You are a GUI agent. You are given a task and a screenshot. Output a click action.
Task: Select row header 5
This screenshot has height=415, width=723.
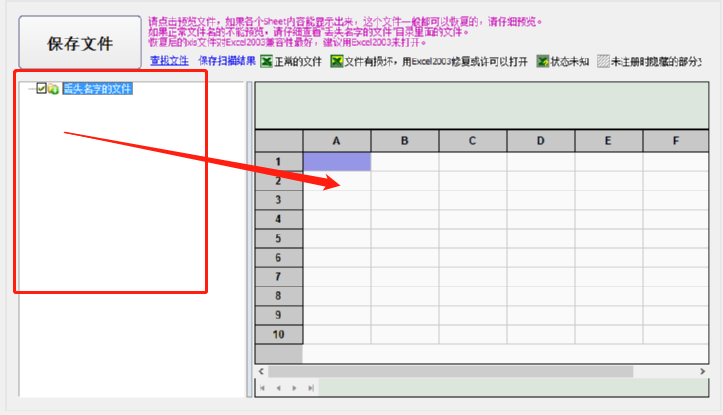[279, 239]
